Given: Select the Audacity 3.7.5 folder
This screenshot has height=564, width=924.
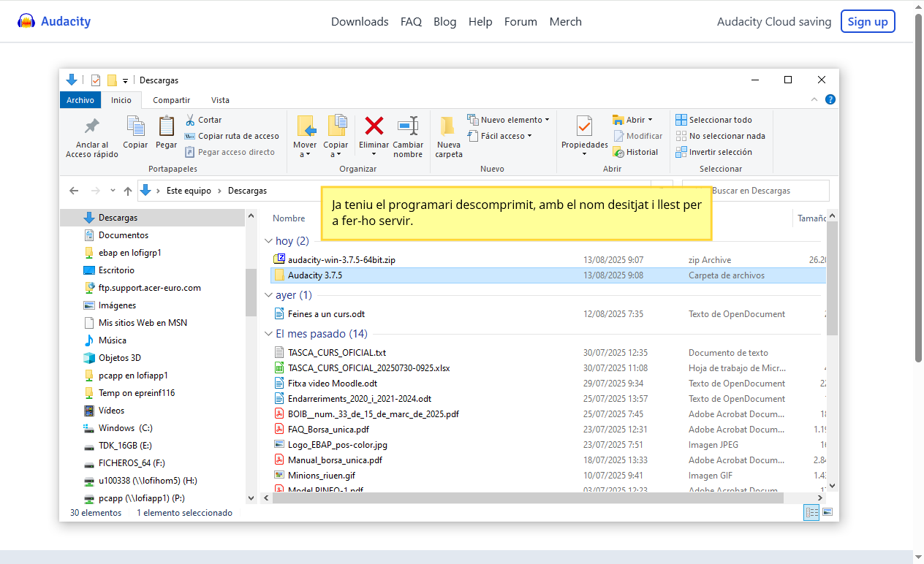Looking at the screenshot, I should click(548, 275).
